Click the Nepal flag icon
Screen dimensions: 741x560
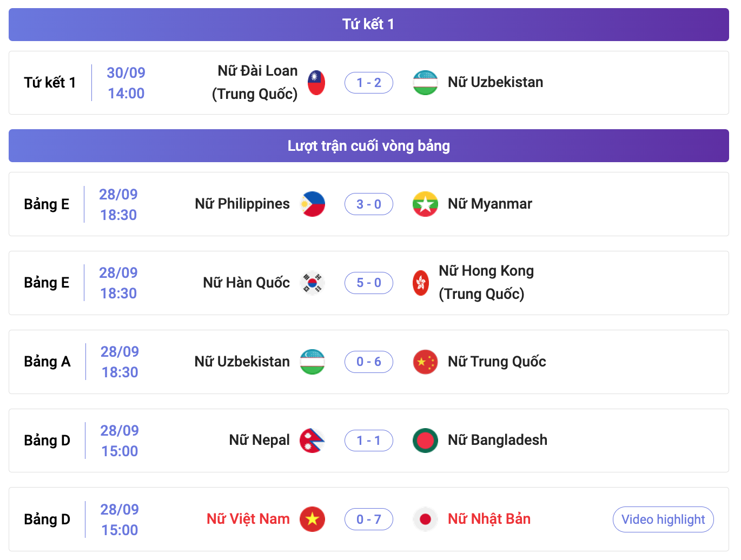pos(313,441)
